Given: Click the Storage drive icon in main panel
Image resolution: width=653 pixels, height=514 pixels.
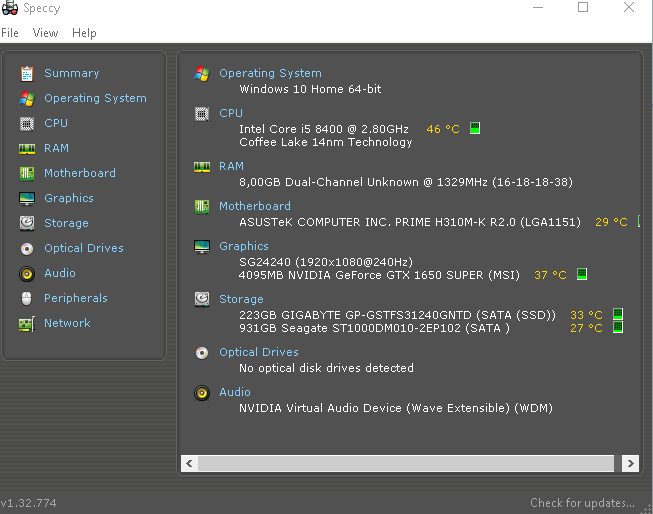Looking at the screenshot, I should pyautogui.click(x=202, y=299).
